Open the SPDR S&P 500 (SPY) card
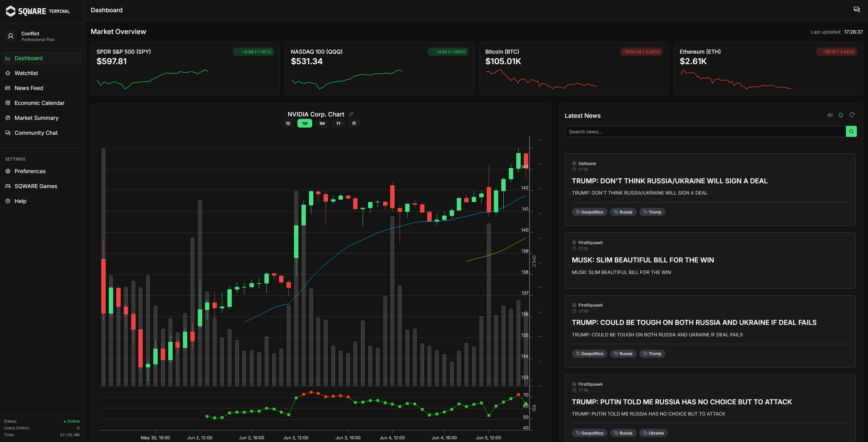This screenshot has height=442, width=868. 185,69
